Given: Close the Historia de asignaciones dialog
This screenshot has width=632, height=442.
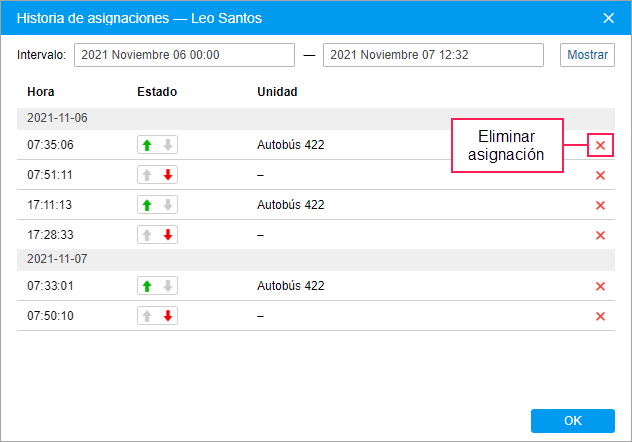Looking at the screenshot, I should [609, 17].
